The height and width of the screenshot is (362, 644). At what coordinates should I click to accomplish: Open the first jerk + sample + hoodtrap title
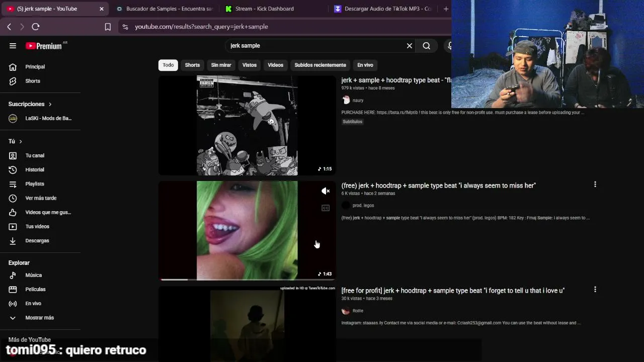coord(396,80)
